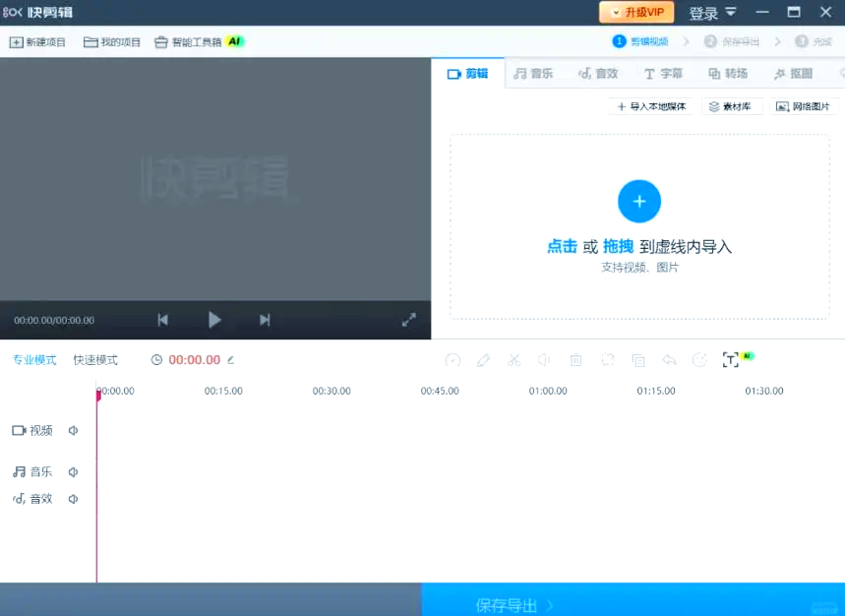The width and height of the screenshot is (845, 616).
Task: Click the blue plus import circle
Action: coord(639,202)
